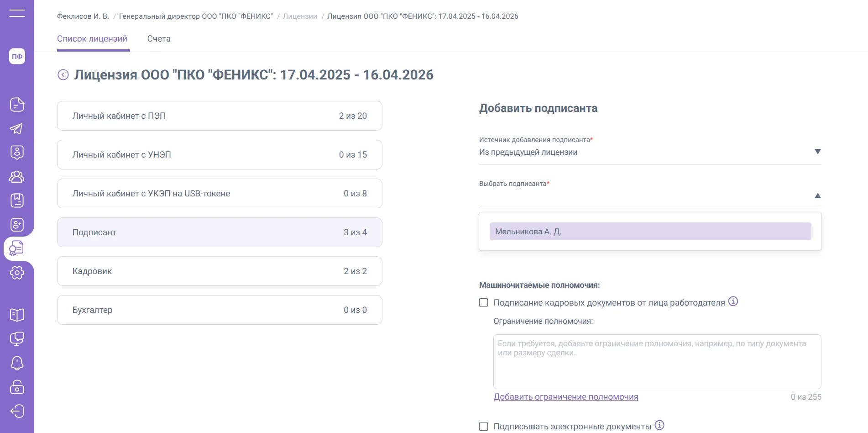The height and width of the screenshot is (433, 868).
Task: Open the open-book knowledge base icon
Action: 17,315
